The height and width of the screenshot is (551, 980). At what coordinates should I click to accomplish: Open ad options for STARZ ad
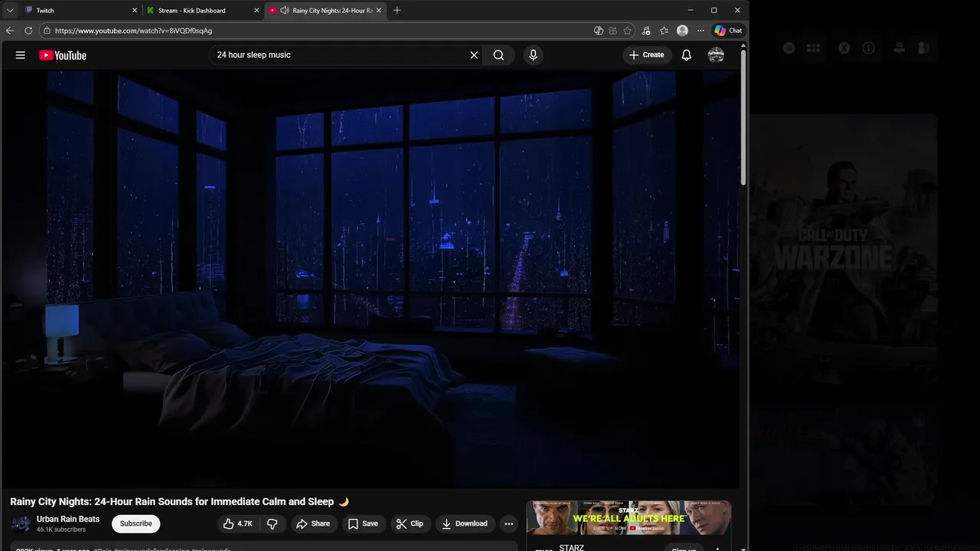click(x=717, y=548)
